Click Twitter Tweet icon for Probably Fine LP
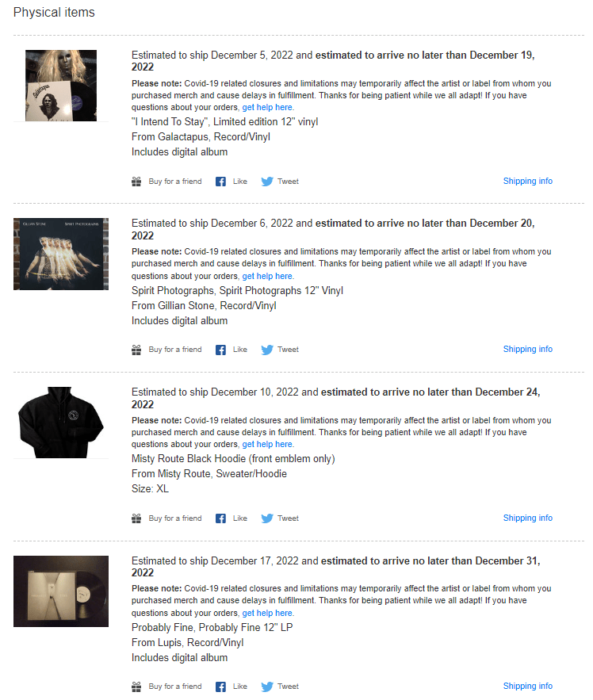Image resolution: width=593 pixels, height=700 pixels. coord(267,687)
